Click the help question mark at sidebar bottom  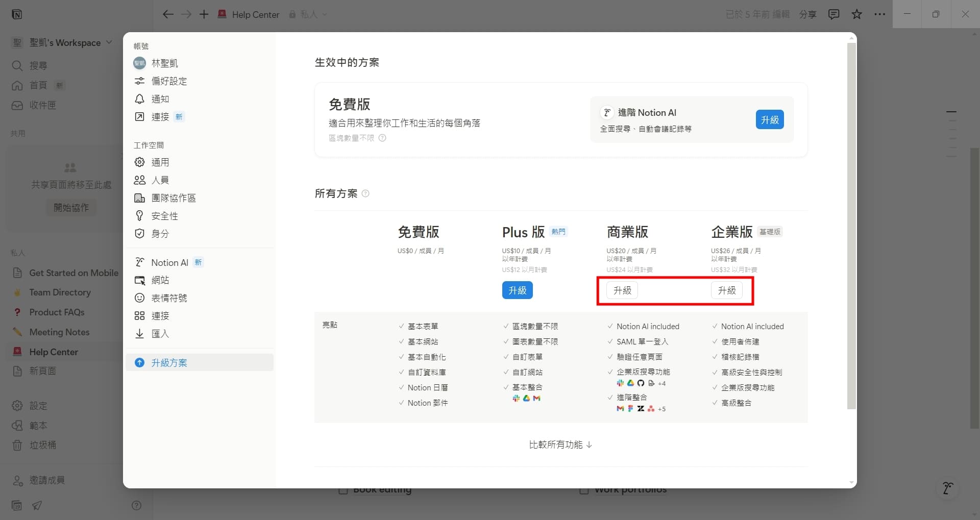pyautogui.click(x=136, y=505)
